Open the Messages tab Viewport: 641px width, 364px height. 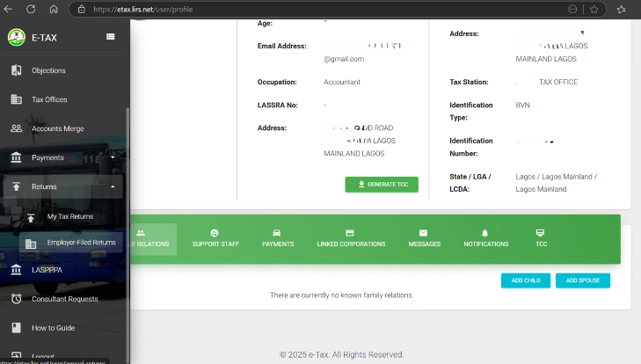click(x=424, y=238)
